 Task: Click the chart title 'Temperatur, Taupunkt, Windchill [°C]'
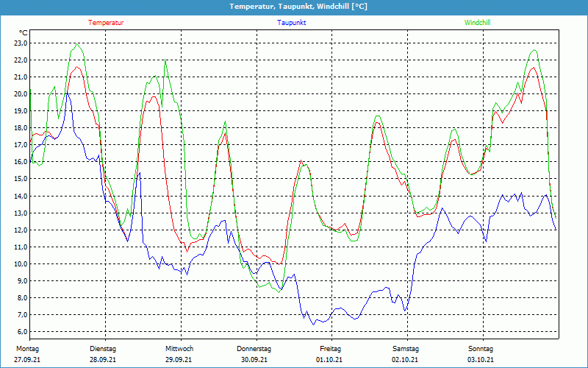coord(298,7)
